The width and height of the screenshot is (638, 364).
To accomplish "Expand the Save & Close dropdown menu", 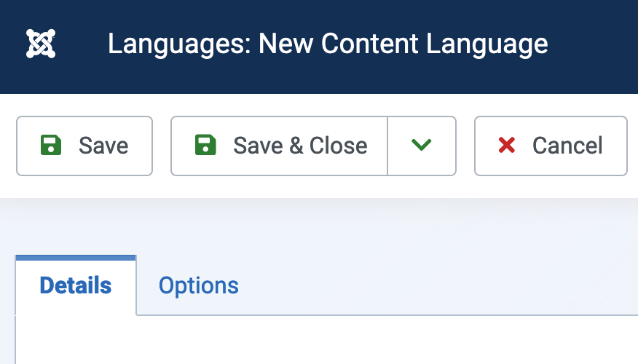I will point(422,146).
